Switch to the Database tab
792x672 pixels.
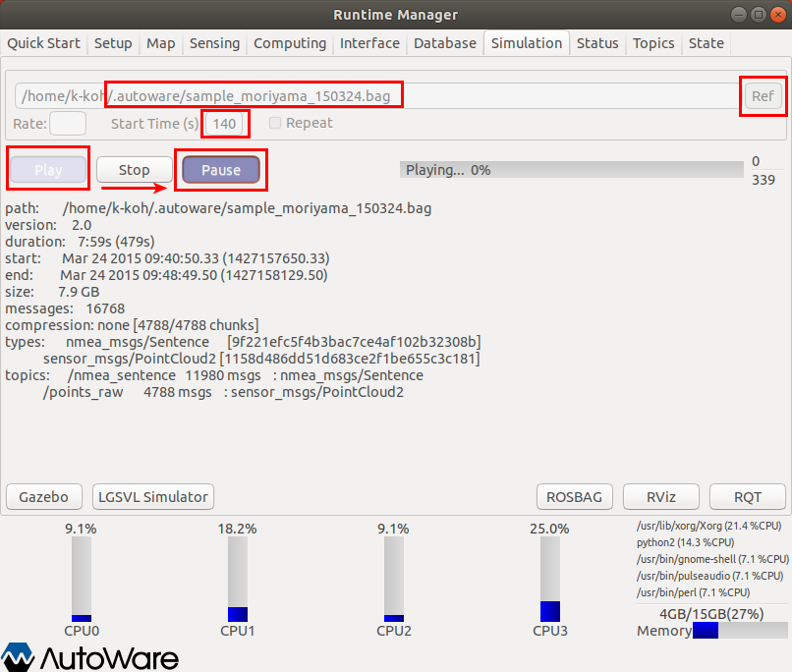(x=444, y=43)
